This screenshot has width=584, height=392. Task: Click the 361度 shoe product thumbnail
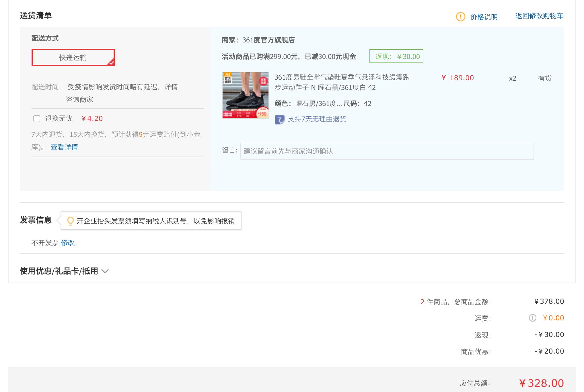tap(246, 95)
